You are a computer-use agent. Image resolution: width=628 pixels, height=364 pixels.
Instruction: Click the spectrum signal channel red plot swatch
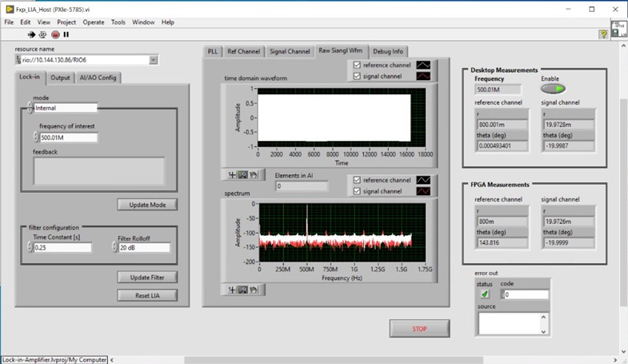coord(422,191)
